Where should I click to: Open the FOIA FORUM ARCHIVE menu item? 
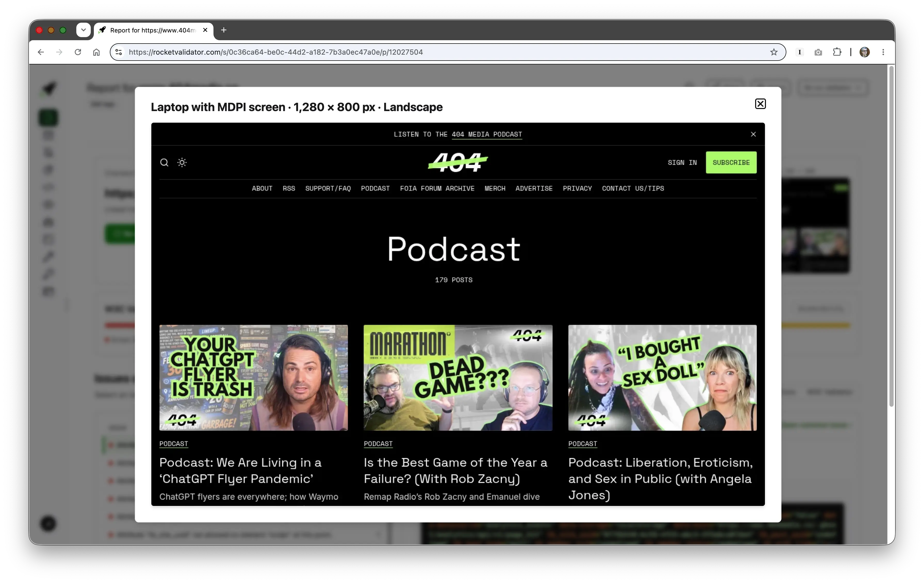pos(437,188)
